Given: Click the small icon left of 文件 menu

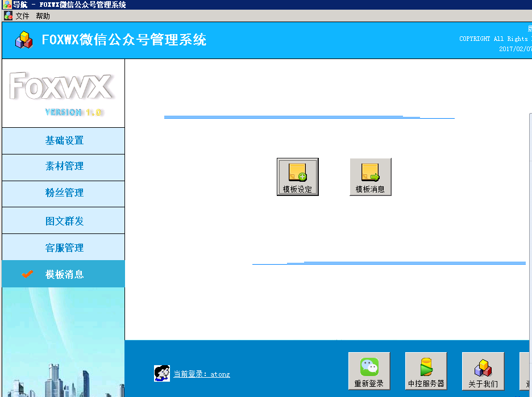Looking at the screenshot, I should click(8, 15).
